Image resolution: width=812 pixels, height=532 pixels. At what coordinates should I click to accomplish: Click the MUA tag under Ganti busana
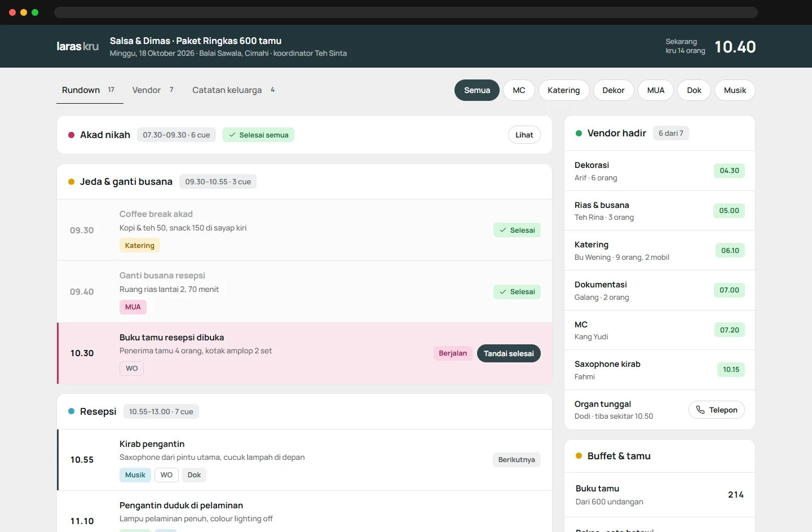(133, 307)
